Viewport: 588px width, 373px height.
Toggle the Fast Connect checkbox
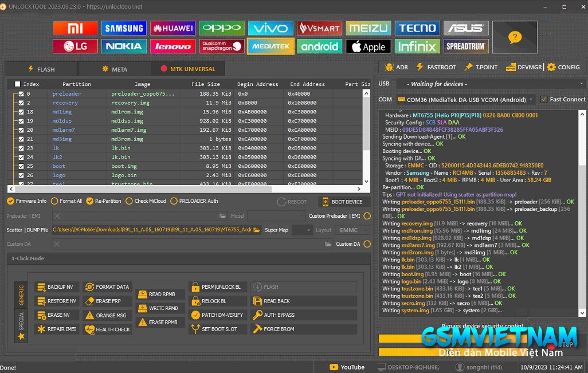click(544, 99)
